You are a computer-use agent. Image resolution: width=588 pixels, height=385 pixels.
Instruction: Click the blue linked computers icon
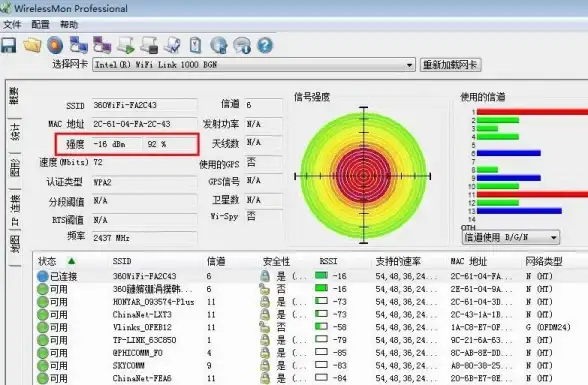79,45
